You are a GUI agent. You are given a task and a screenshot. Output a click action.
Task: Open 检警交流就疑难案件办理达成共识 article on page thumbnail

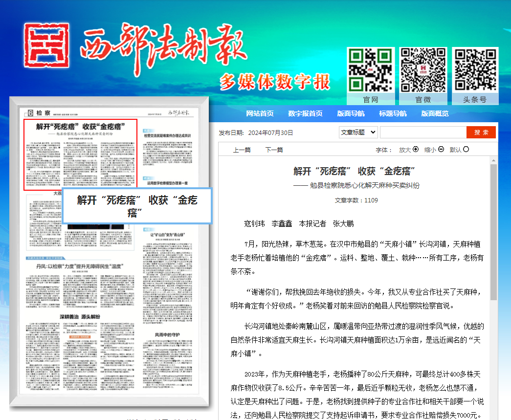[168, 135]
